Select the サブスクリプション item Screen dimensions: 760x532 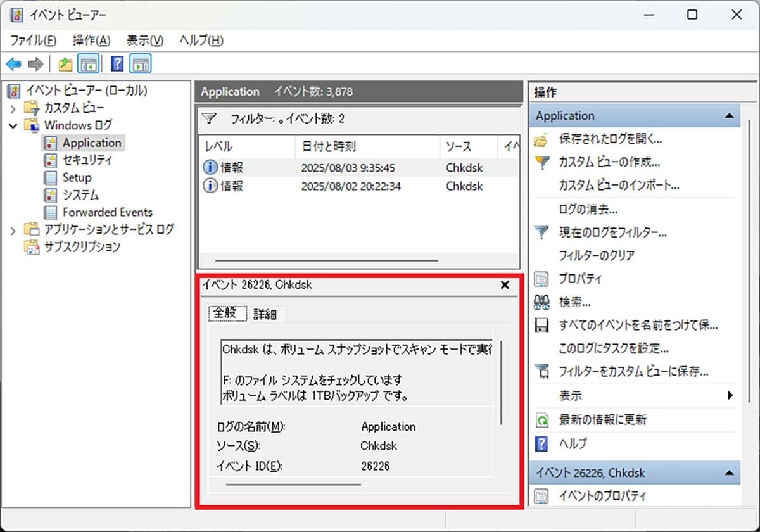(82, 246)
